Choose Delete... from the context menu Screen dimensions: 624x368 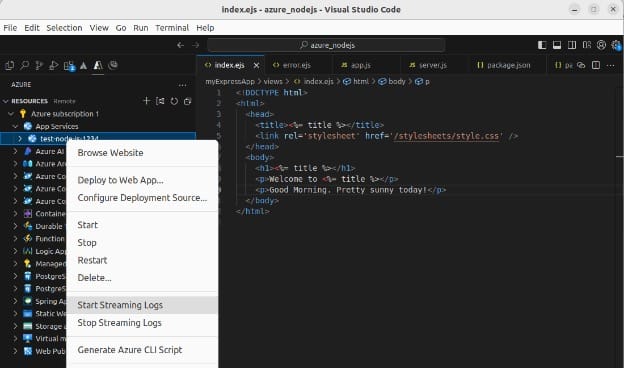[x=142, y=278]
